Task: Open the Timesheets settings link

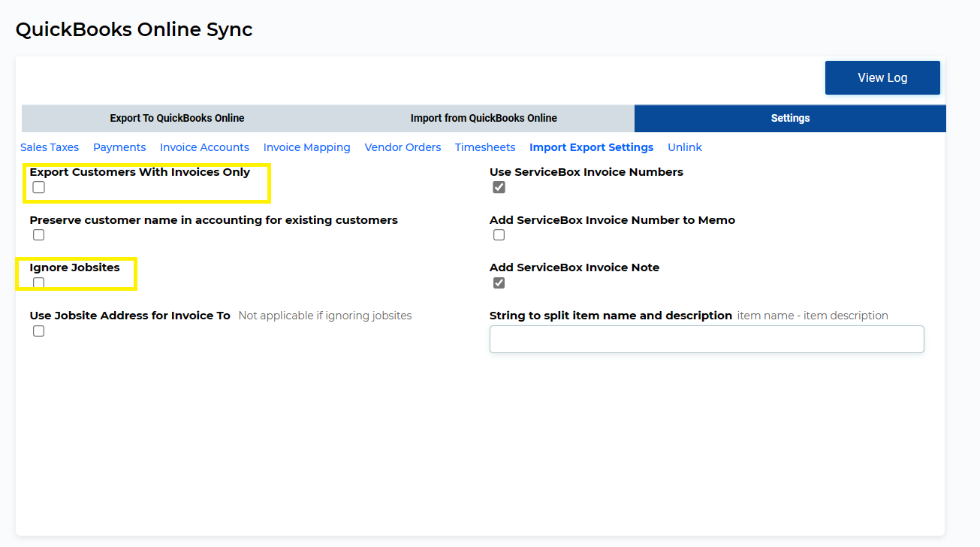Action: [485, 147]
